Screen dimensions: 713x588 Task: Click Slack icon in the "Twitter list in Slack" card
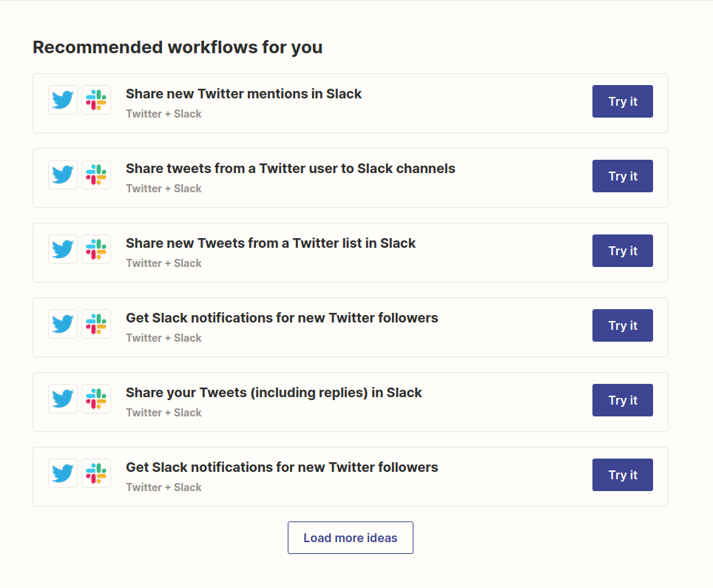click(x=96, y=249)
